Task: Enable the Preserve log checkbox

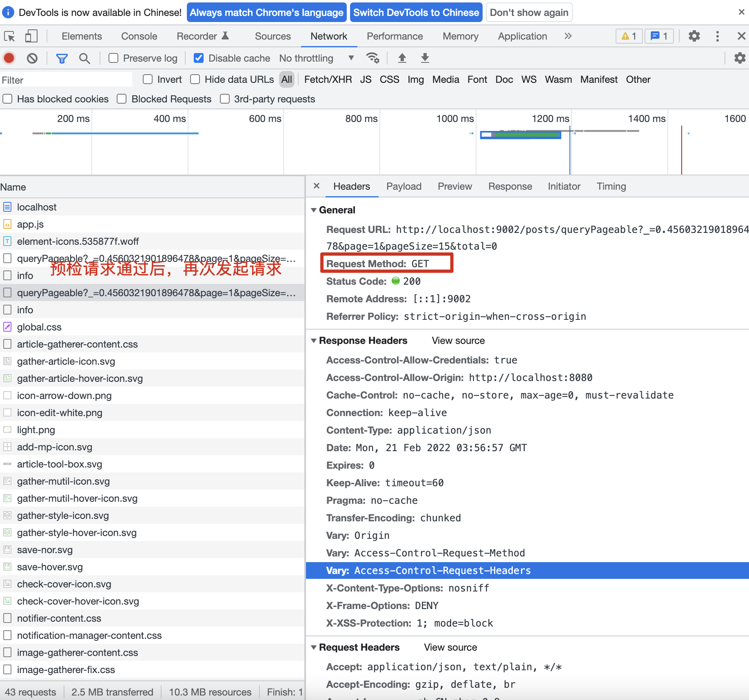Action: pyautogui.click(x=113, y=58)
